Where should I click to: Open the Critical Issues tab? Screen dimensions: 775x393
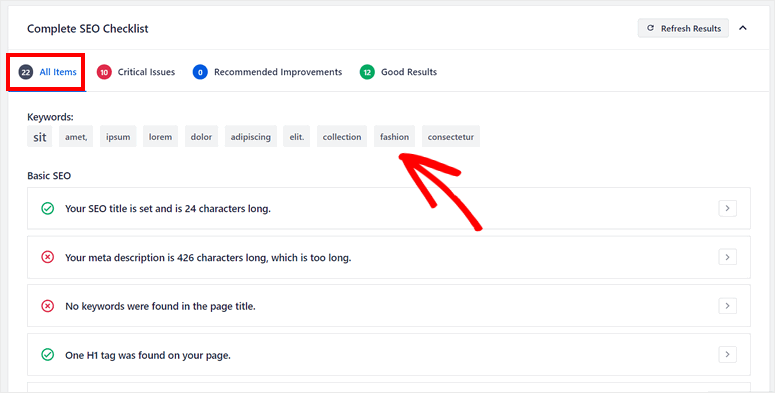click(x=136, y=72)
